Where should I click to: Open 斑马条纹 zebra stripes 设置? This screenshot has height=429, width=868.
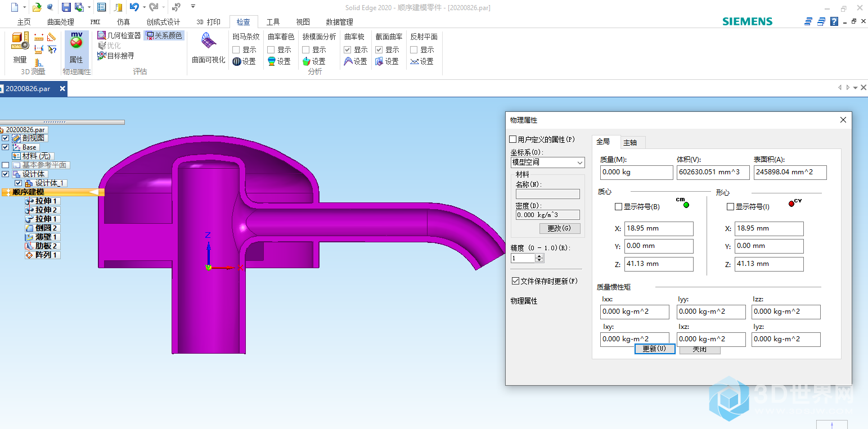(x=244, y=61)
